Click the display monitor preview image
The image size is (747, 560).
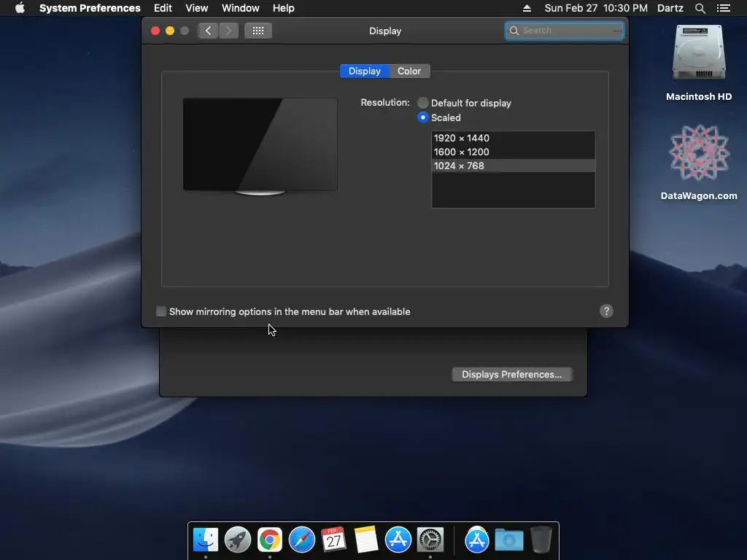(x=260, y=146)
